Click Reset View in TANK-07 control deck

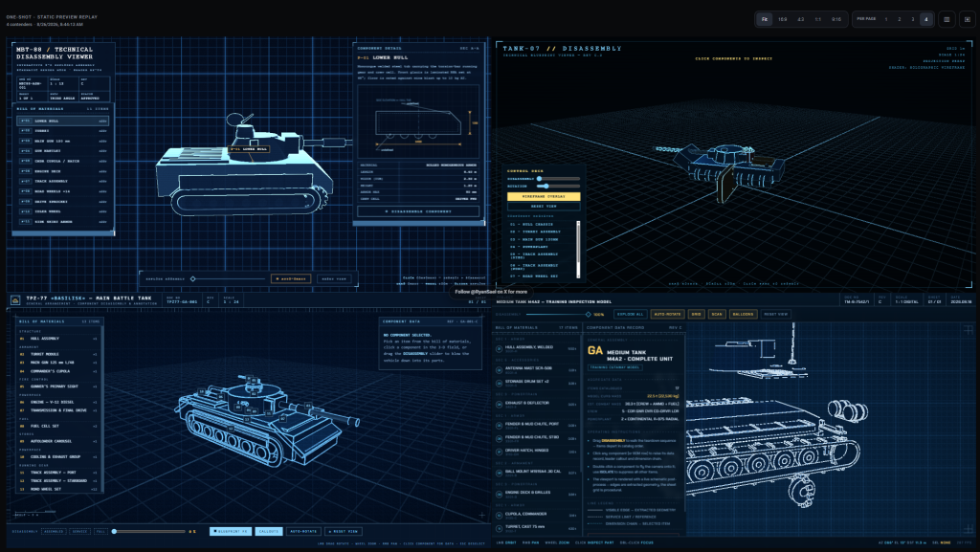point(544,206)
